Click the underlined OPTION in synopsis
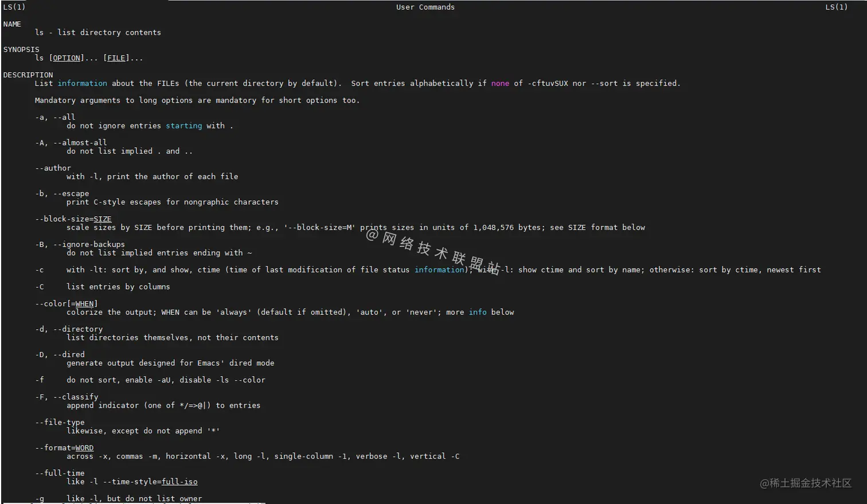This screenshot has width=867, height=504. 67,58
